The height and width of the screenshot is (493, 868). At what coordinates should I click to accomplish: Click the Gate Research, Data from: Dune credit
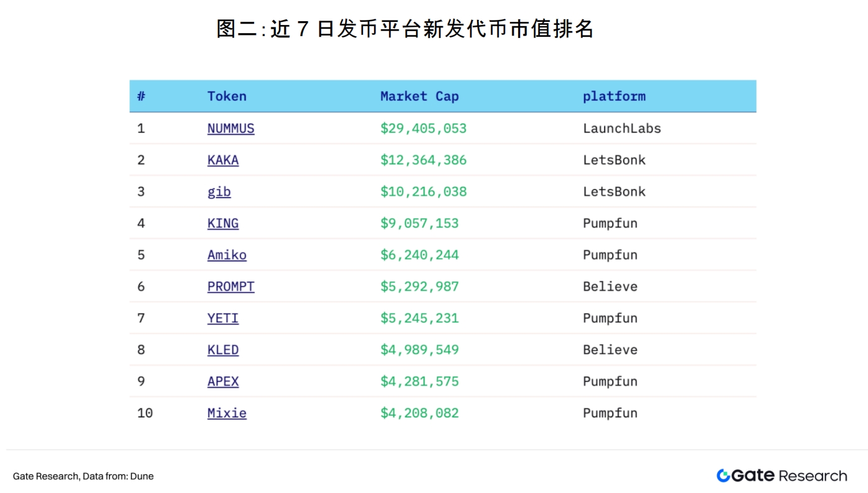83,476
